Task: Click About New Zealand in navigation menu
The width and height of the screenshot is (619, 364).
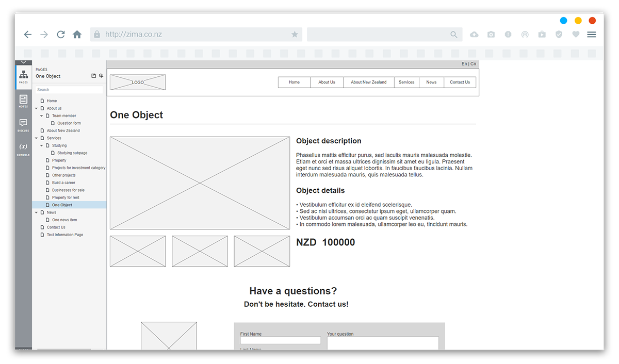Action: (x=368, y=82)
